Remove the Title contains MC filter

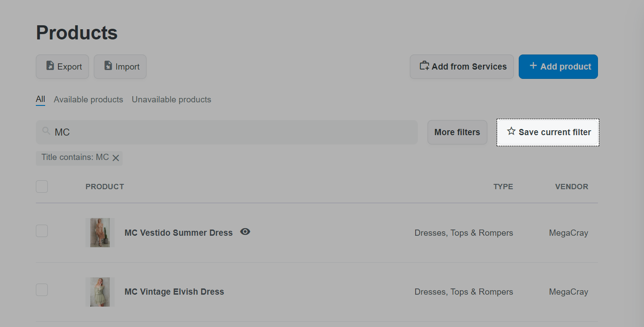tap(116, 158)
